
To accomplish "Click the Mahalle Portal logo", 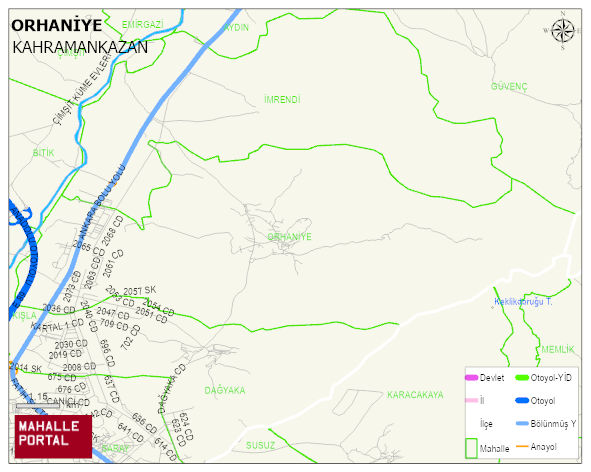I will pyautogui.click(x=53, y=437).
